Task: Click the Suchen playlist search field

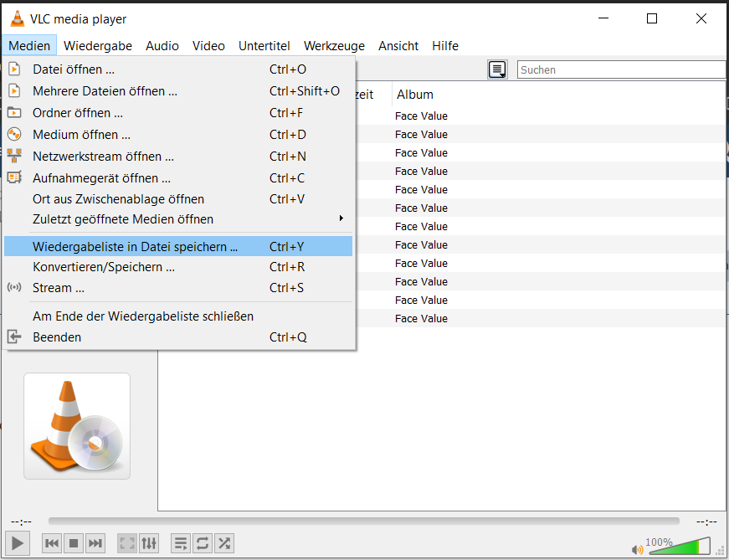Action: coord(622,69)
